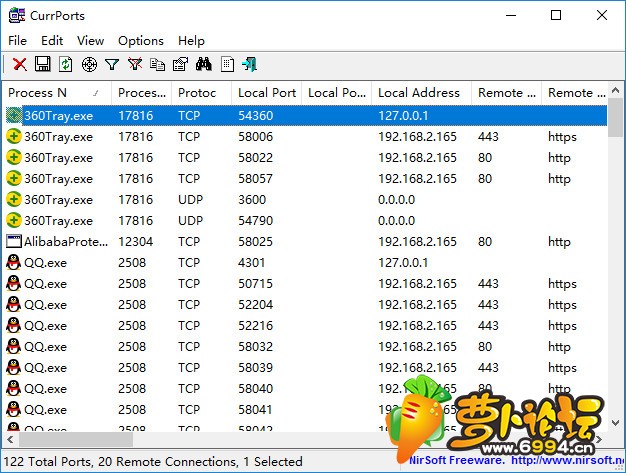
Task: Select the 360Tray.exe row with port 58022
Action: [306, 158]
